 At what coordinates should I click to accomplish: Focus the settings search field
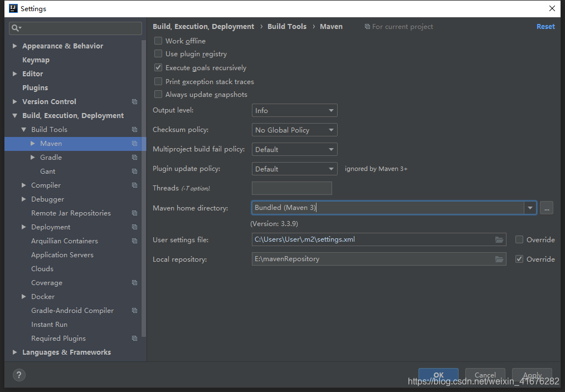[x=76, y=28]
